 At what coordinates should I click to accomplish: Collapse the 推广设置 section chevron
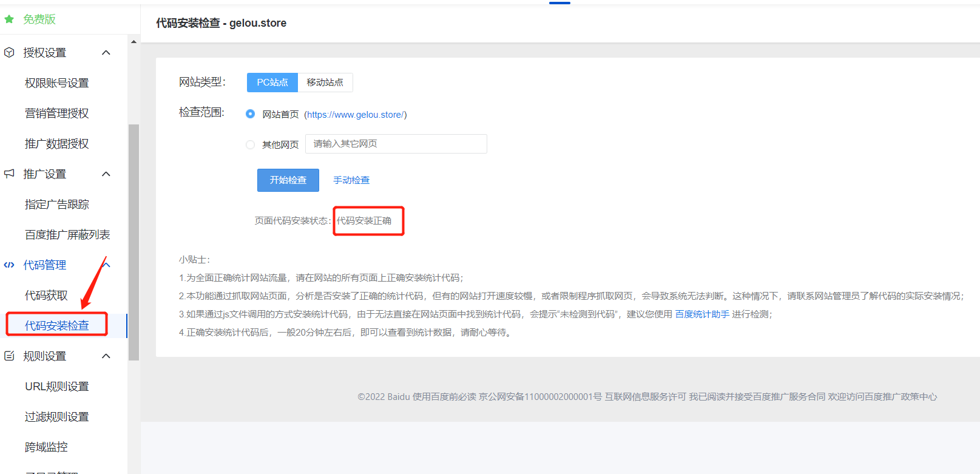coord(106,174)
